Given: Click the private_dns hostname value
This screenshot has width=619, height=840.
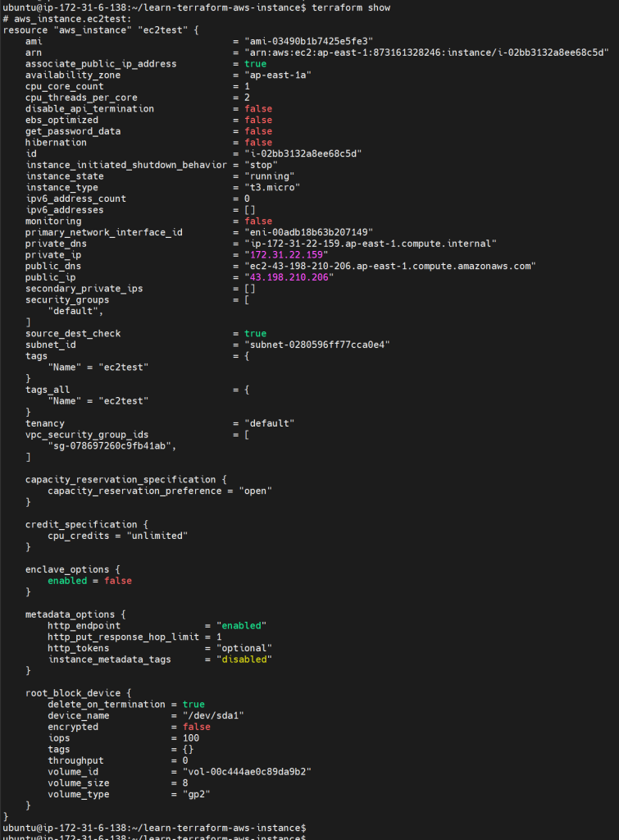Looking at the screenshot, I should click(367, 244).
